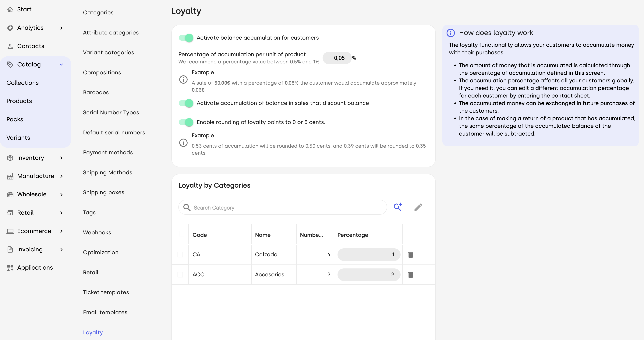Viewport: 644px width, 340px height.
Task: Open Tags settings
Action: click(89, 212)
